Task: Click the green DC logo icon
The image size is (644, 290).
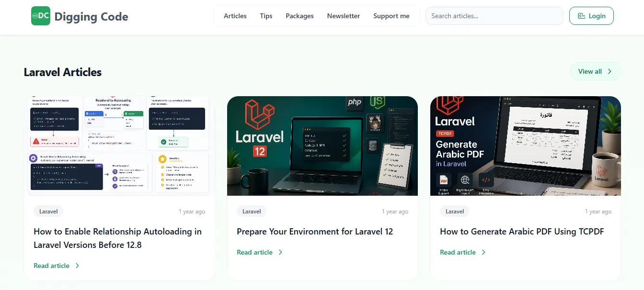Action: (x=41, y=16)
